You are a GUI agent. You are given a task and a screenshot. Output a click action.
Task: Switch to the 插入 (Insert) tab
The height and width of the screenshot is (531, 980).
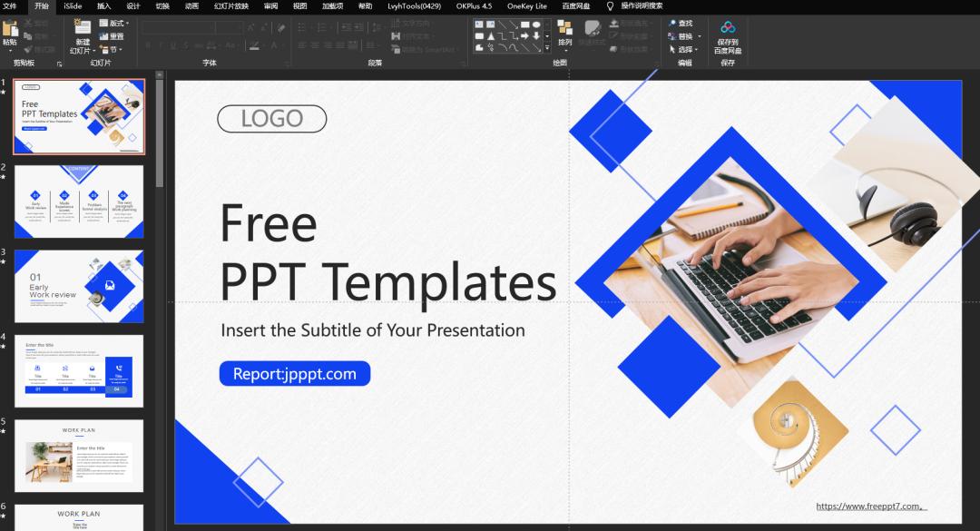tap(104, 5)
